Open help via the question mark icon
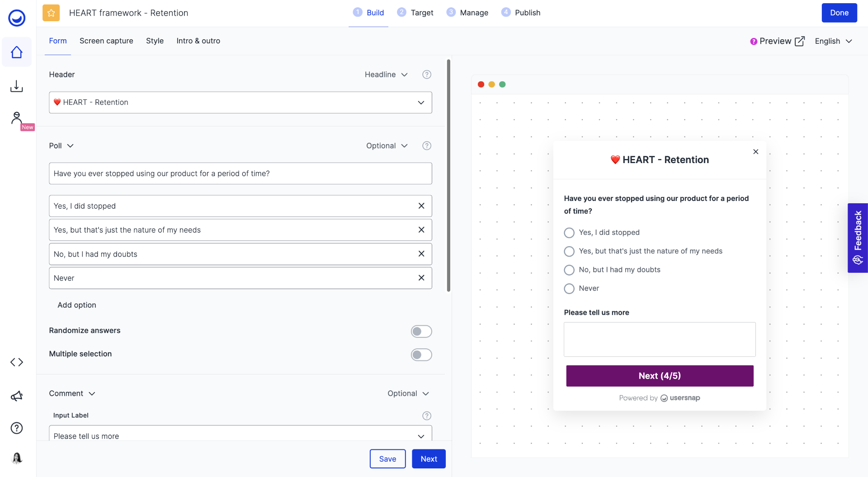 (17, 428)
